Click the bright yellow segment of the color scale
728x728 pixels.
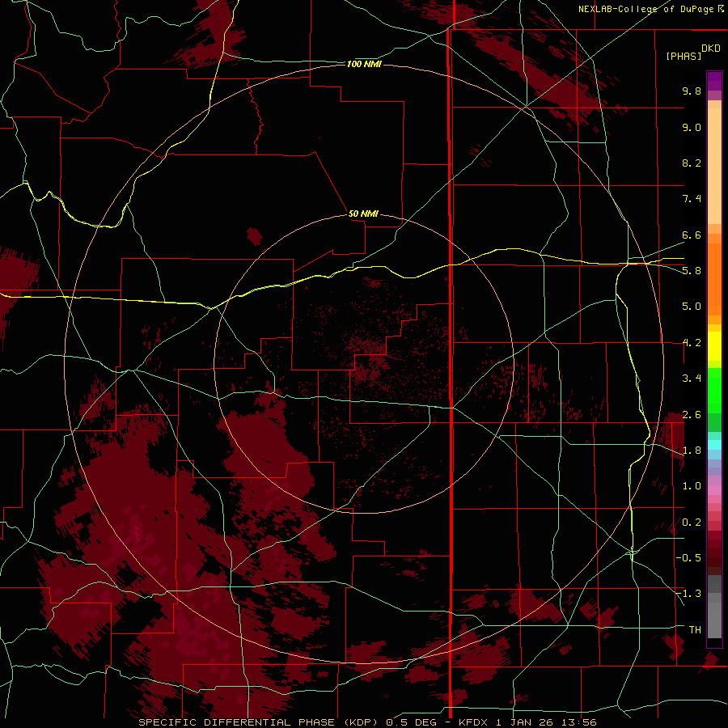pyautogui.click(x=714, y=346)
